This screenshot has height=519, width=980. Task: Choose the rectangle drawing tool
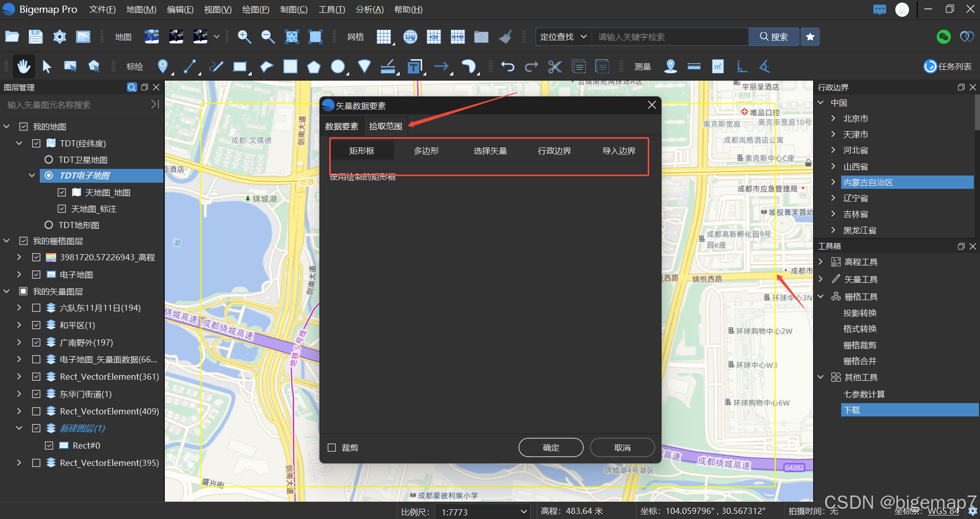[240, 66]
